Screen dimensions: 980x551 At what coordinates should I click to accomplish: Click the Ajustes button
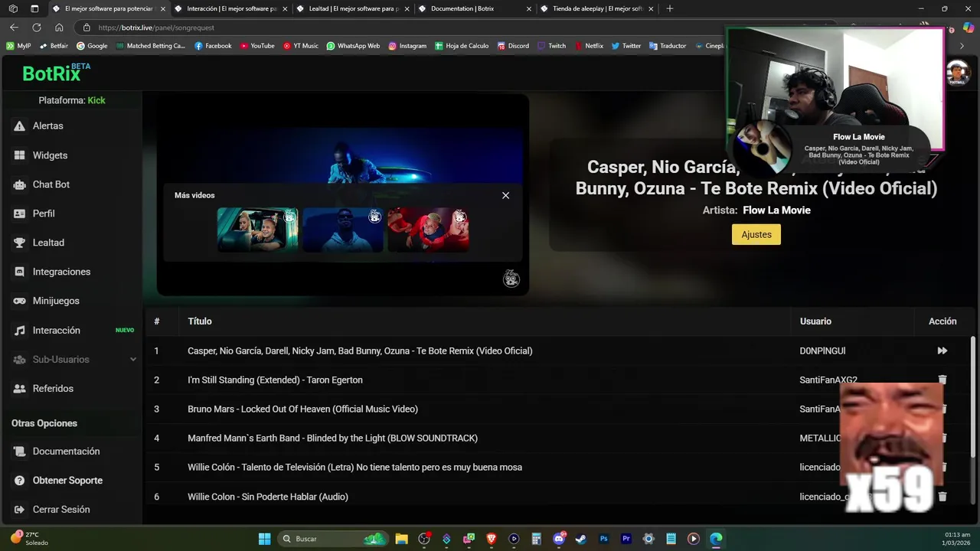(x=756, y=234)
